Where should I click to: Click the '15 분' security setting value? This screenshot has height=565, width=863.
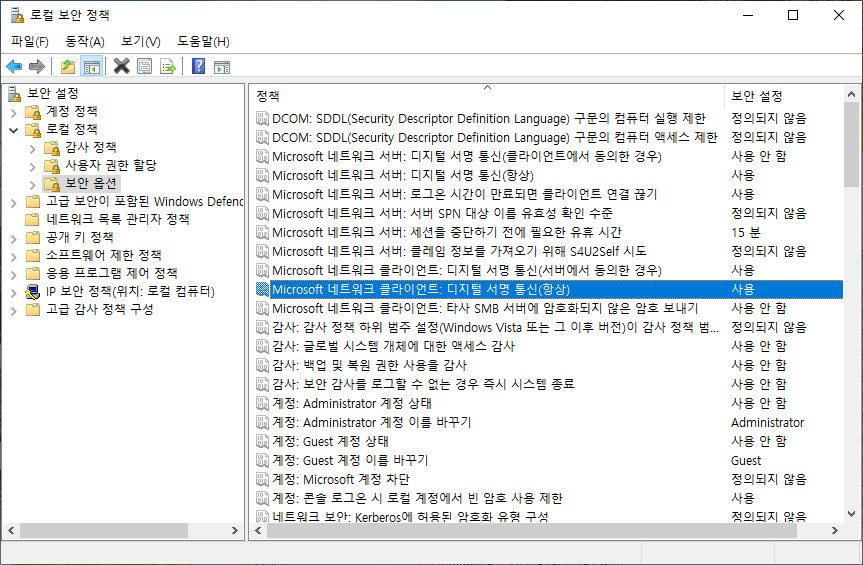pos(746,232)
